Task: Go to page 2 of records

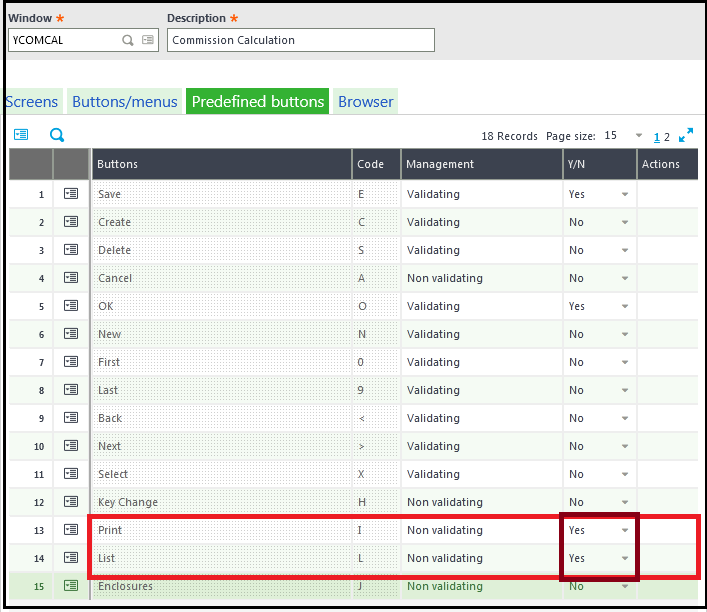Action: pyautogui.click(x=667, y=137)
